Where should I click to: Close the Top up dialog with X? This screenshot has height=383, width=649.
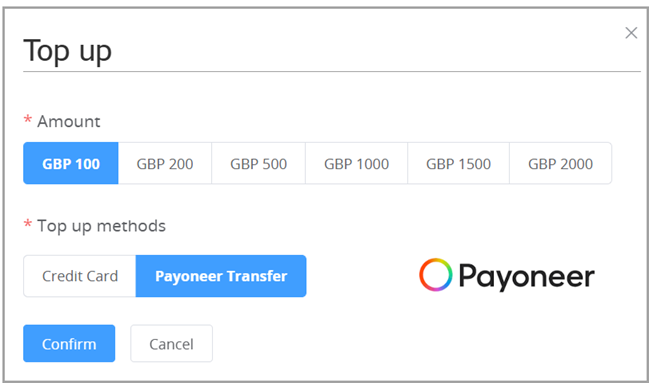[631, 33]
